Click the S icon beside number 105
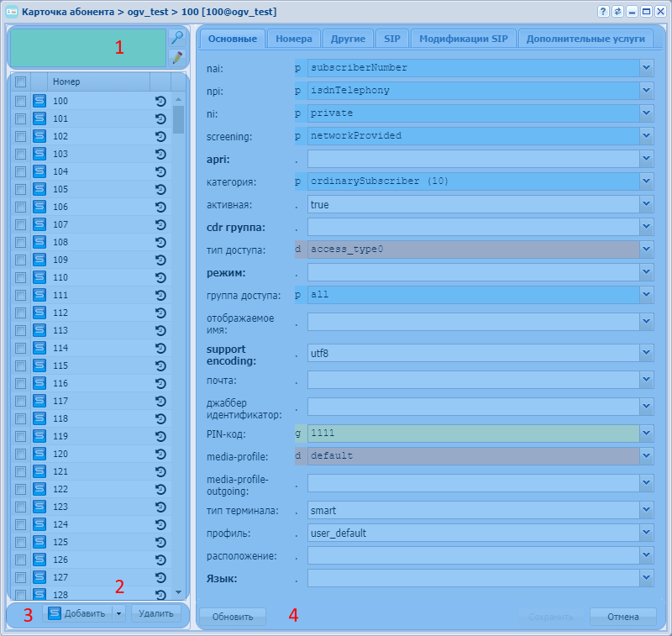The height and width of the screenshot is (636, 672). point(39,189)
